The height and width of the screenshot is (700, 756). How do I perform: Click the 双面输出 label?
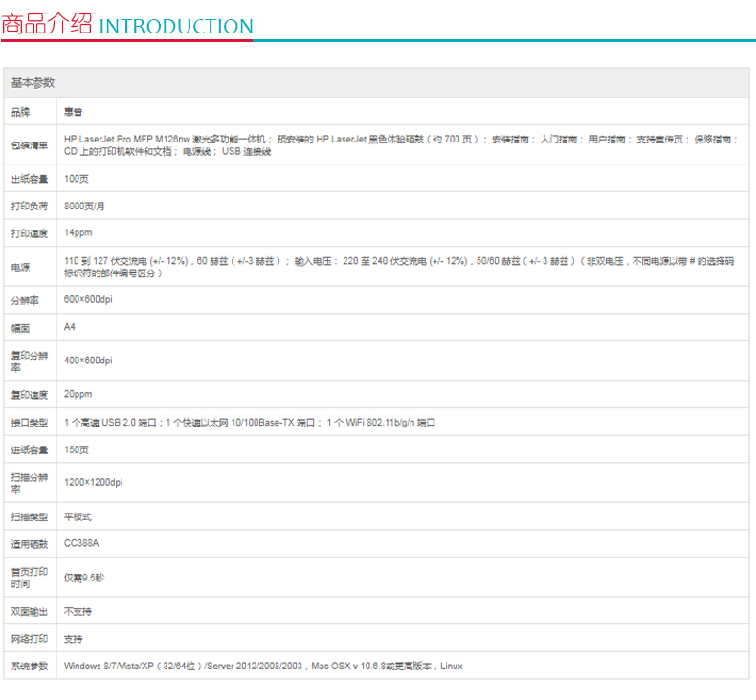tap(30, 612)
